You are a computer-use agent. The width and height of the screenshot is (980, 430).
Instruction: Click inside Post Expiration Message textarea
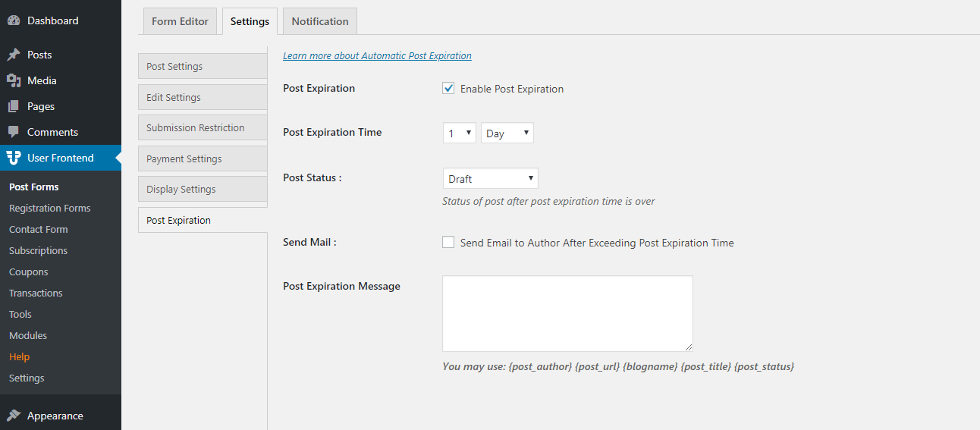[x=567, y=313]
